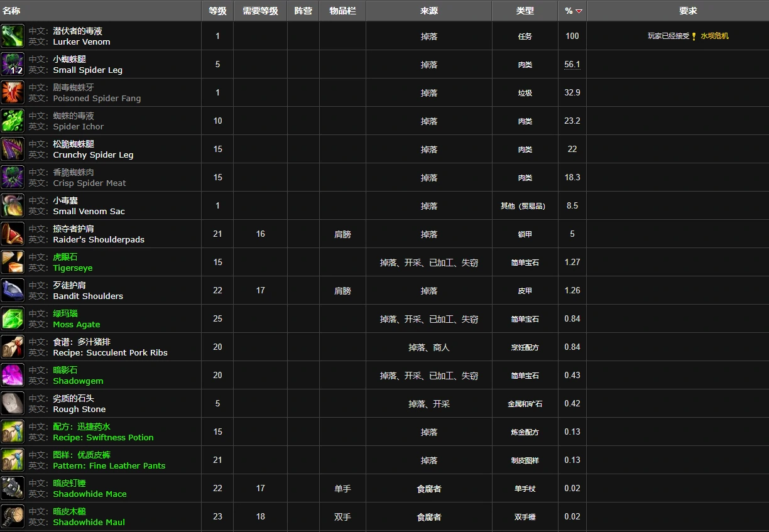The width and height of the screenshot is (769, 532).
Task: Click the 56.1 drop rate value
Action: point(572,65)
